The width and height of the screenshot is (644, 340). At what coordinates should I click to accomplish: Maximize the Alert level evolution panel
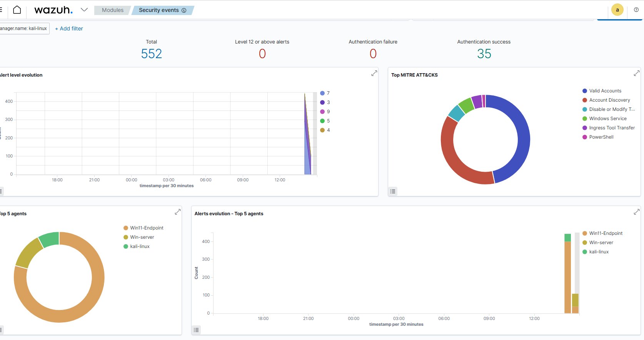pyautogui.click(x=374, y=73)
